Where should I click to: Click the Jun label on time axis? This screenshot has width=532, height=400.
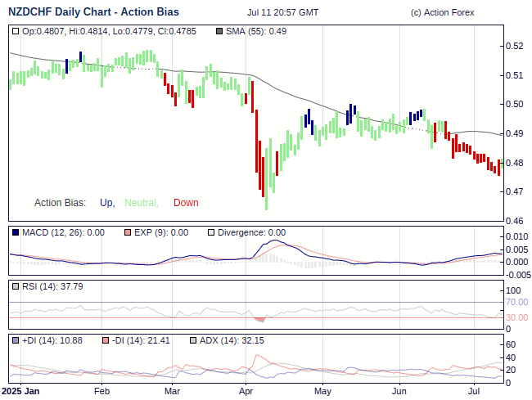[399, 392]
